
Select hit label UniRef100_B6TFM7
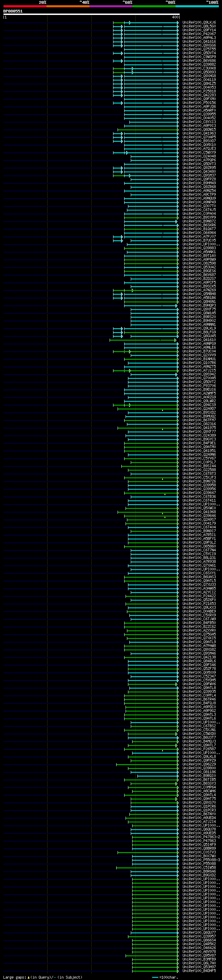pyautogui.click(x=199, y=420)
